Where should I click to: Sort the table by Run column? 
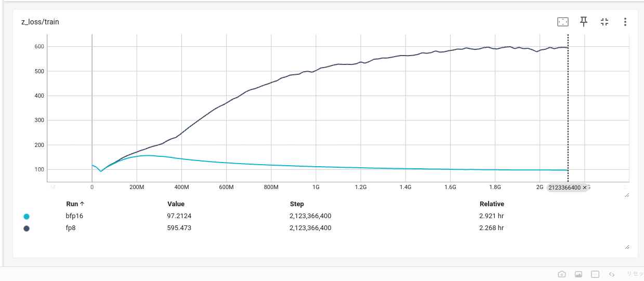(x=75, y=204)
